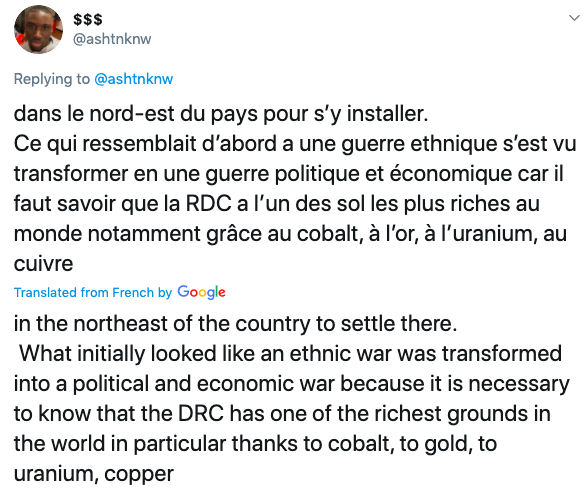Viewport: 587px width, 496px height.
Task: Click the 'Replying to' label
Action: [x=52, y=79]
